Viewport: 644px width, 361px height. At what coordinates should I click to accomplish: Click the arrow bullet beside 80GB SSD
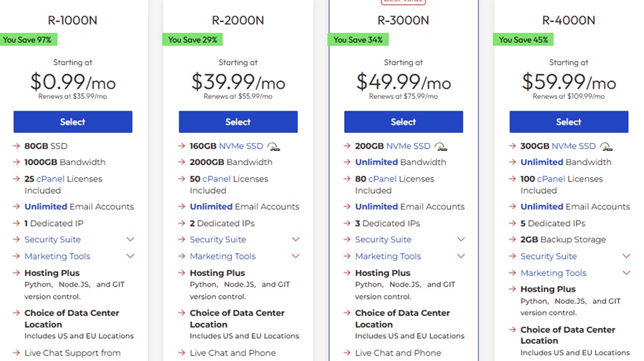coord(16,146)
